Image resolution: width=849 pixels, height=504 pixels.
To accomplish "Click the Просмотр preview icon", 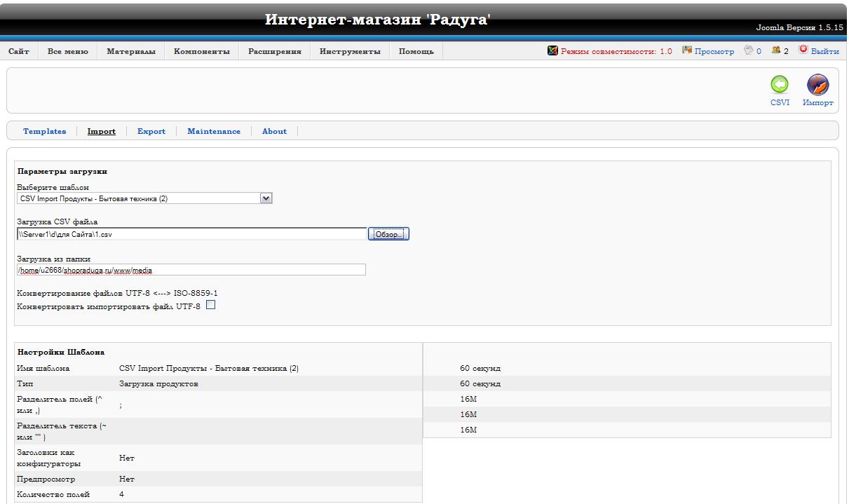I will point(687,51).
